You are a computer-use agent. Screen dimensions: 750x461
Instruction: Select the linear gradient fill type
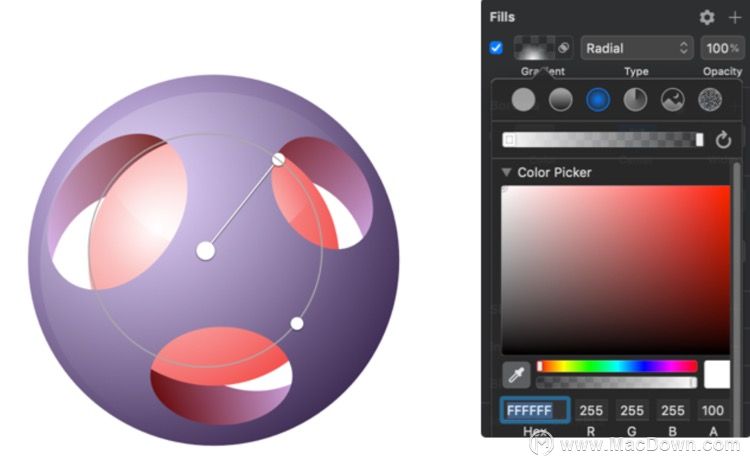pos(561,100)
